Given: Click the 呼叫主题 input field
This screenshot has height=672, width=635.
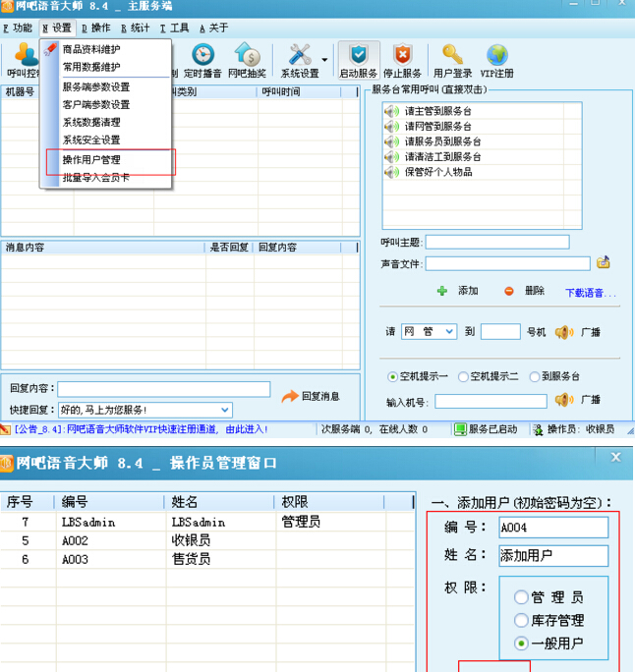Looking at the screenshot, I should (x=497, y=242).
